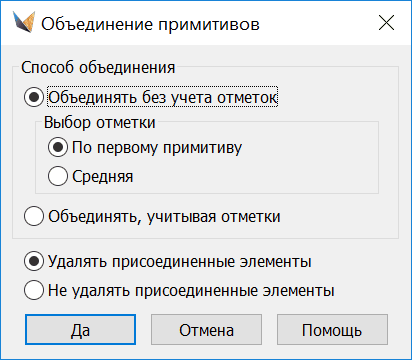
Task: Select the Объединять без учета отметок radio circle
Action: coord(34,97)
